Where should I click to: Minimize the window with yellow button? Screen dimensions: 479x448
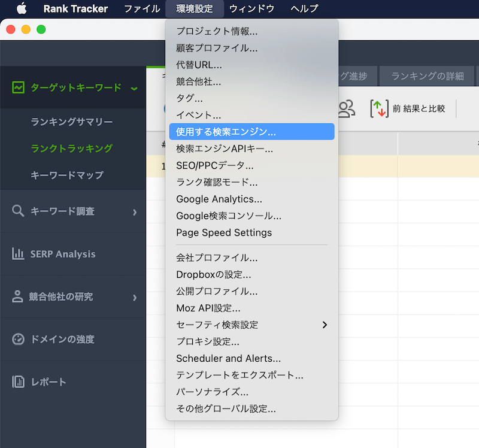pos(26,29)
